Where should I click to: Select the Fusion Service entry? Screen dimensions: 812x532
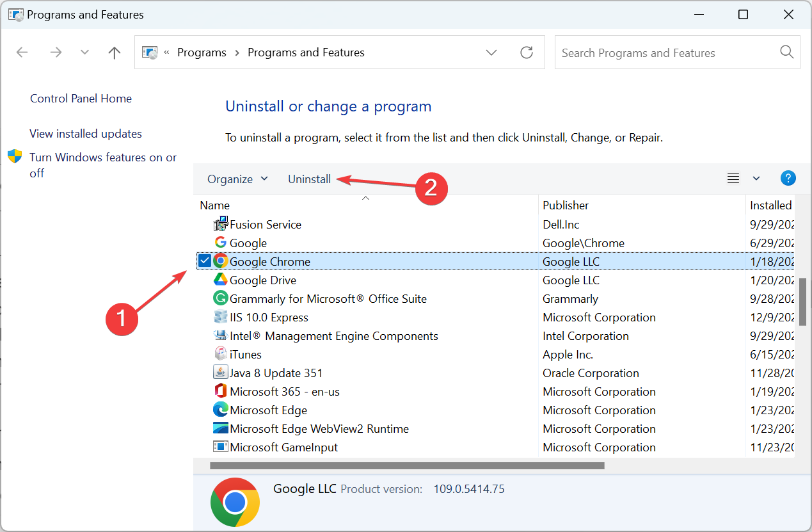[266, 225]
